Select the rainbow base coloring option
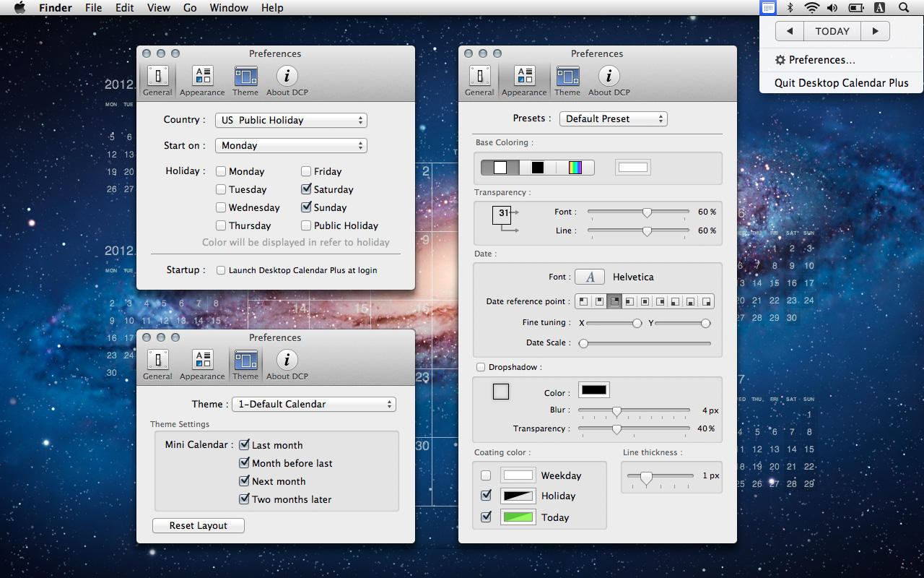 pos(575,168)
